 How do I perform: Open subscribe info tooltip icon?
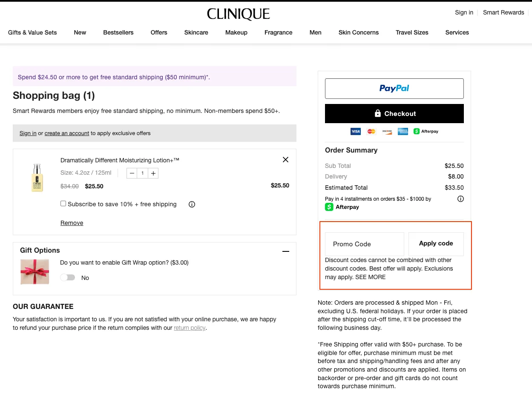(192, 205)
